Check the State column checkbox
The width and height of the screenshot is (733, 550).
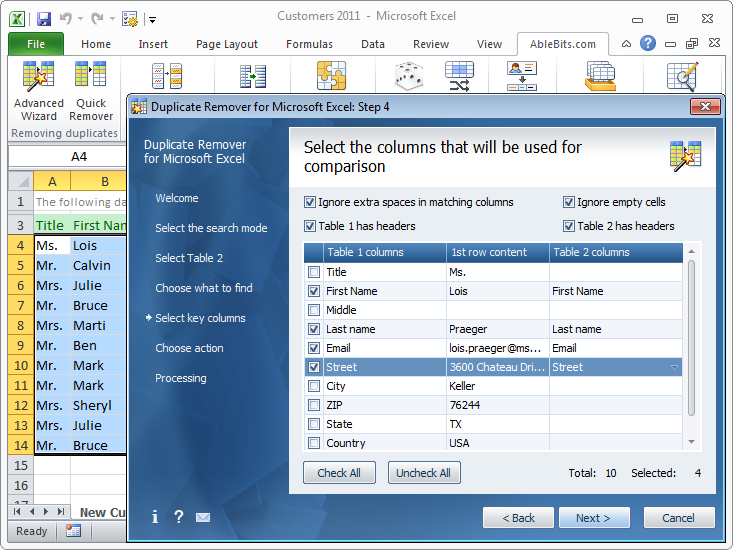tap(314, 424)
